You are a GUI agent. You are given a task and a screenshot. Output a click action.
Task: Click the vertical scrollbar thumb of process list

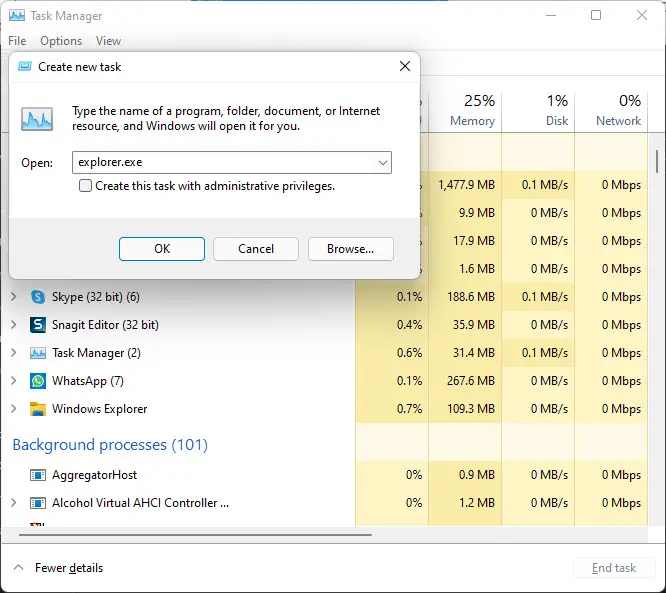(x=657, y=161)
